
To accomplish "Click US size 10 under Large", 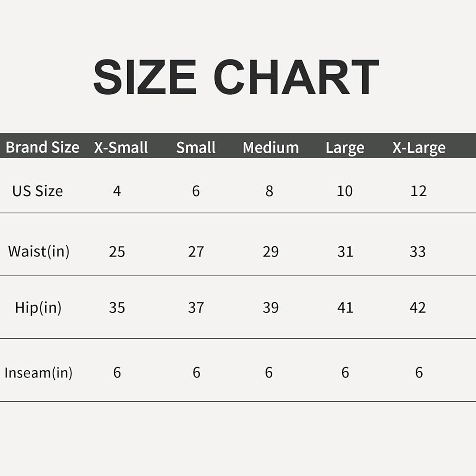I will pos(345,191).
